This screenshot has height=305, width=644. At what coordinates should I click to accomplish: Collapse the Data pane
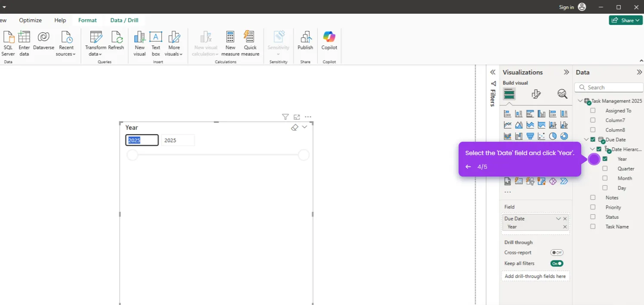639,72
